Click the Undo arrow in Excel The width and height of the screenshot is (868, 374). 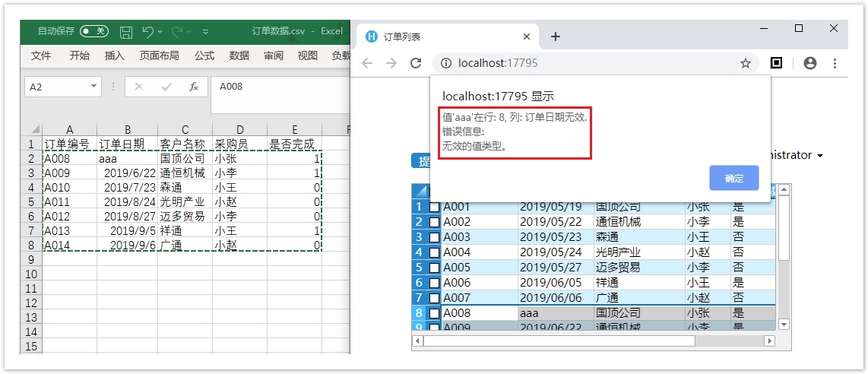point(147,32)
